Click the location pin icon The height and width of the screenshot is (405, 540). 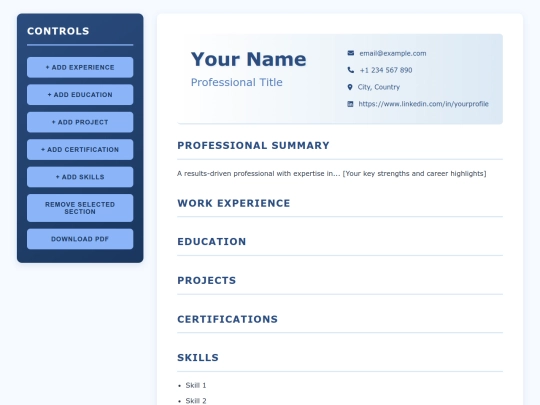click(350, 87)
